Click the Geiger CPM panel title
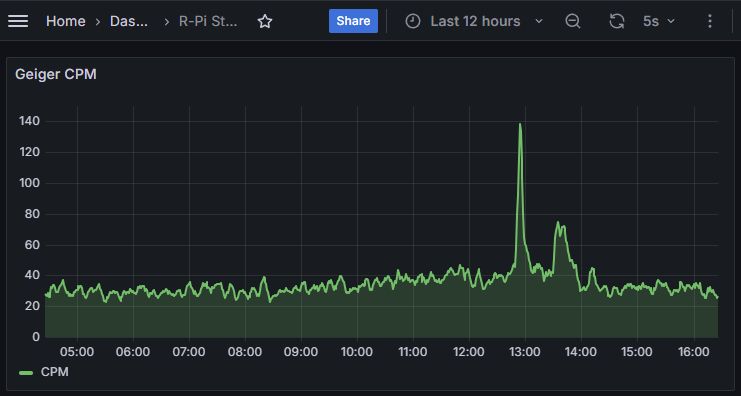 pos(56,74)
